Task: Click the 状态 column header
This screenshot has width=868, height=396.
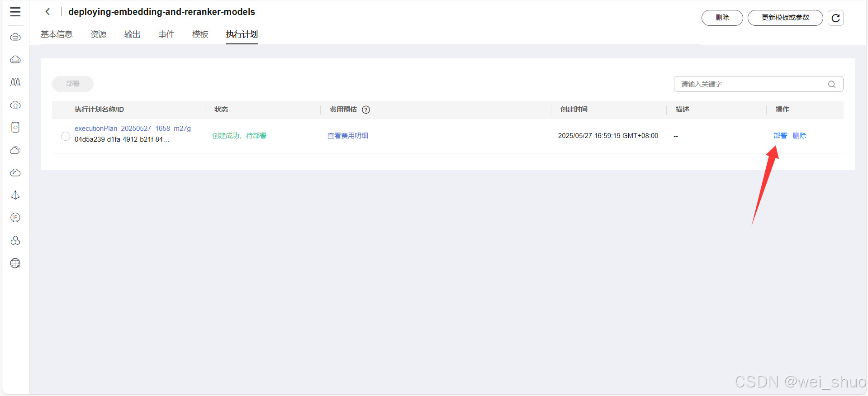Action: pyautogui.click(x=221, y=110)
